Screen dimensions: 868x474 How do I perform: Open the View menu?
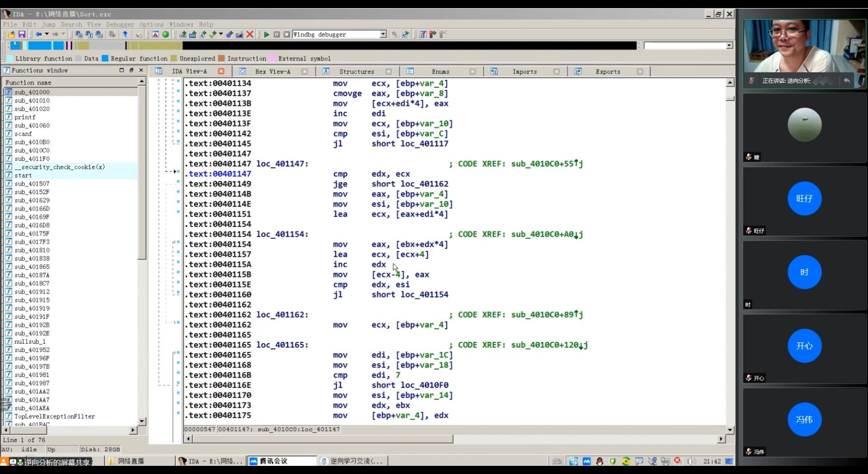point(94,24)
